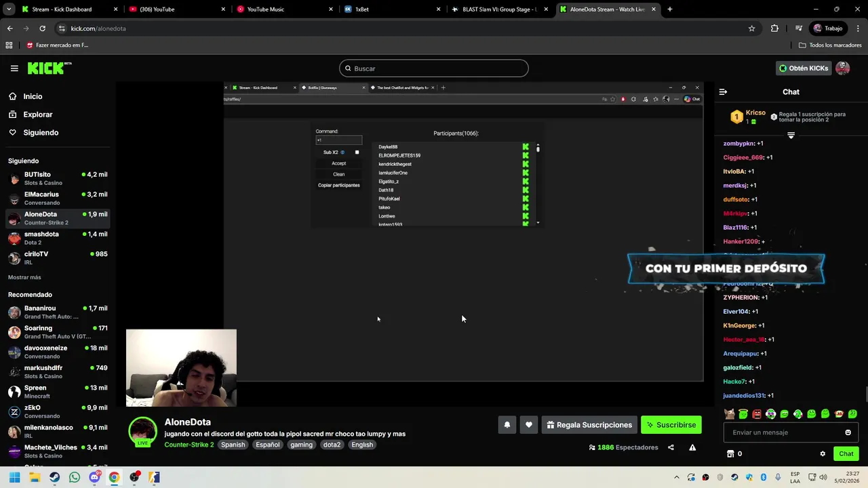The image size is (868, 488).
Task: Open the Trabajo Chrome profile menu
Action: click(828, 28)
